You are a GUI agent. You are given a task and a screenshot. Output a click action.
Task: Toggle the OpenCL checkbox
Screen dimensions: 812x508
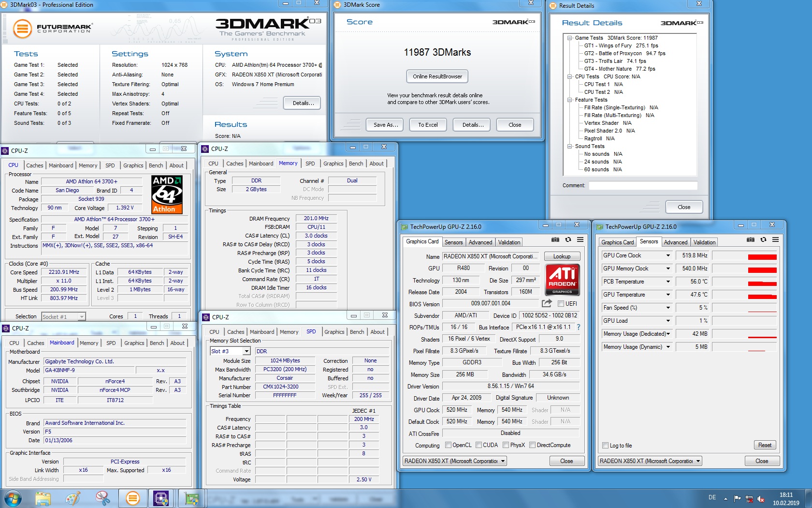coord(448,445)
